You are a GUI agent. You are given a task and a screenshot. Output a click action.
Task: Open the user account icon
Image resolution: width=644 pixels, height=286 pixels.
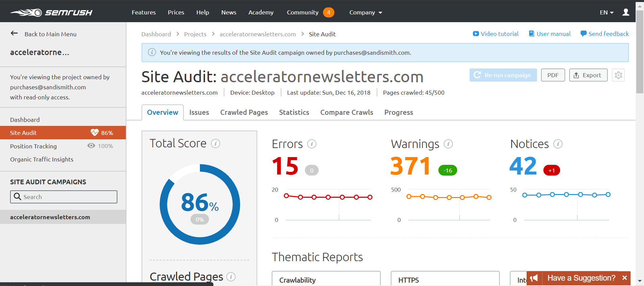626,12
